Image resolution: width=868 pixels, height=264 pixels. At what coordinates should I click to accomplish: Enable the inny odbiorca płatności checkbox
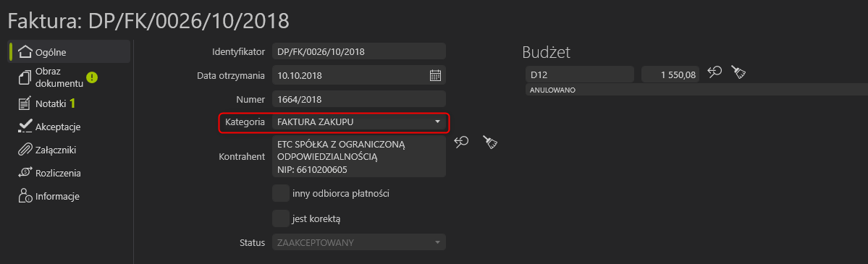pos(281,193)
